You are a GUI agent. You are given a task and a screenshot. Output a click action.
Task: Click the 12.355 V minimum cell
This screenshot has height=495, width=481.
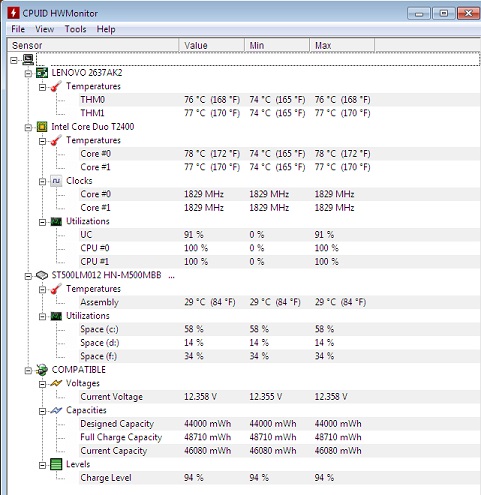(266, 397)
